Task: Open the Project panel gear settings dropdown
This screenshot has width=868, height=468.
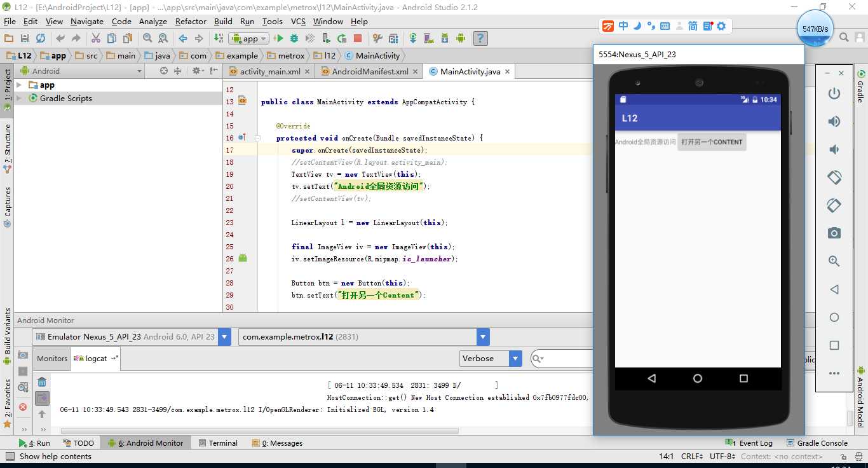Action: click(x=198, y=71)
